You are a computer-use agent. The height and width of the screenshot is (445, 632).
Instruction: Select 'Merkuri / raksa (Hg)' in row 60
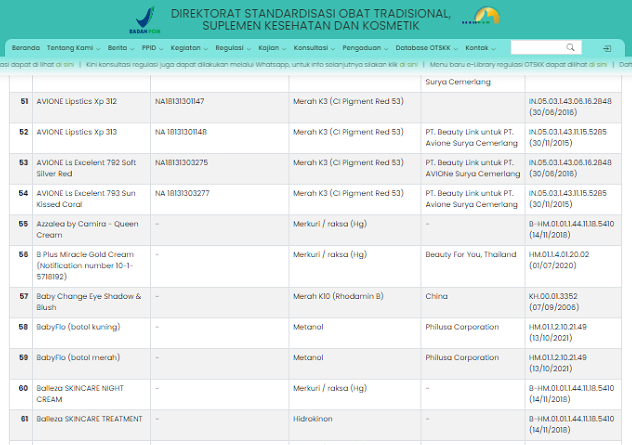click(330, 388)
